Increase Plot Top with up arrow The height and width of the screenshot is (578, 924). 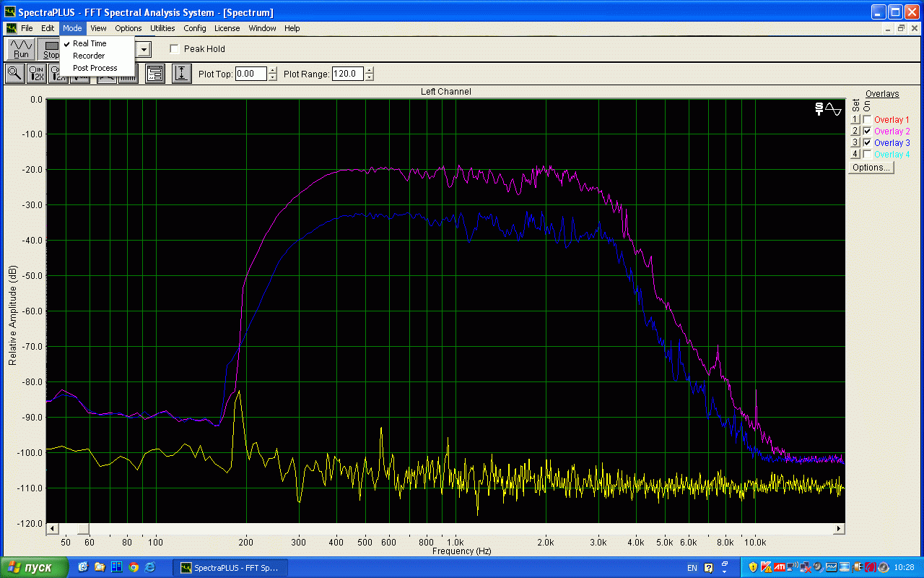click(x=272, y=70)
